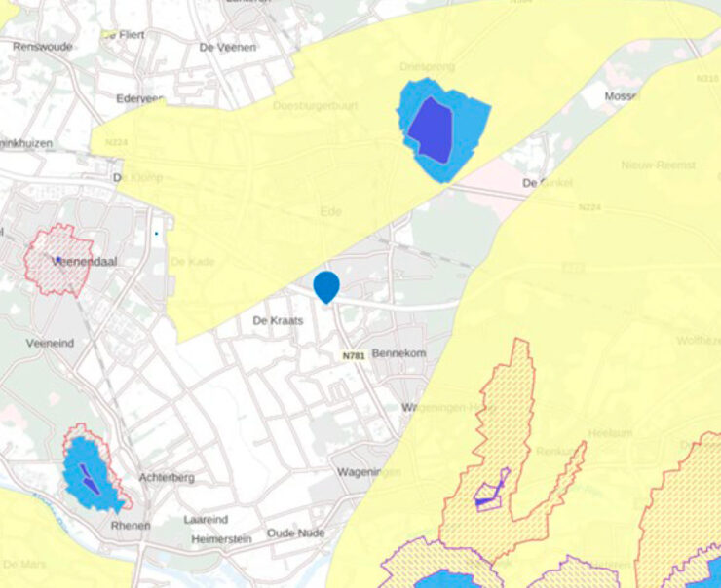Select the red hatched zone over Veenendaal
The width and height of the screenshot is (721, 588).
(x=58, y=261)
